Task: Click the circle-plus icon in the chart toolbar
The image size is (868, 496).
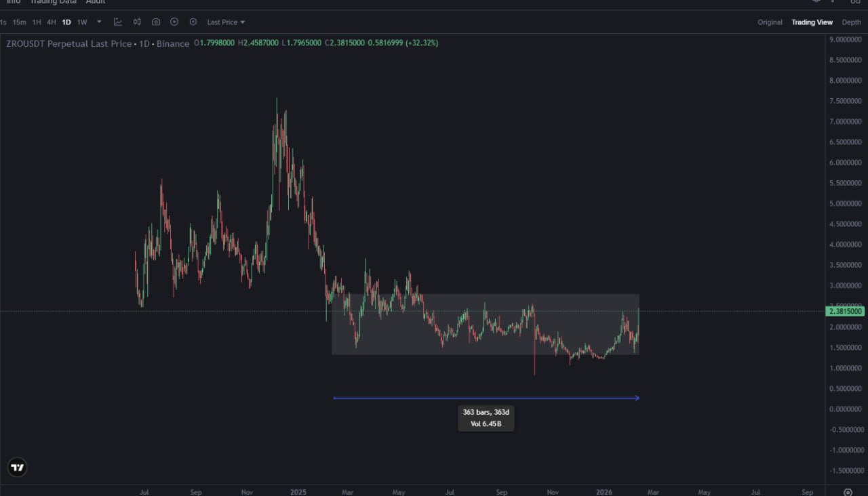Action: click(174, 22)
